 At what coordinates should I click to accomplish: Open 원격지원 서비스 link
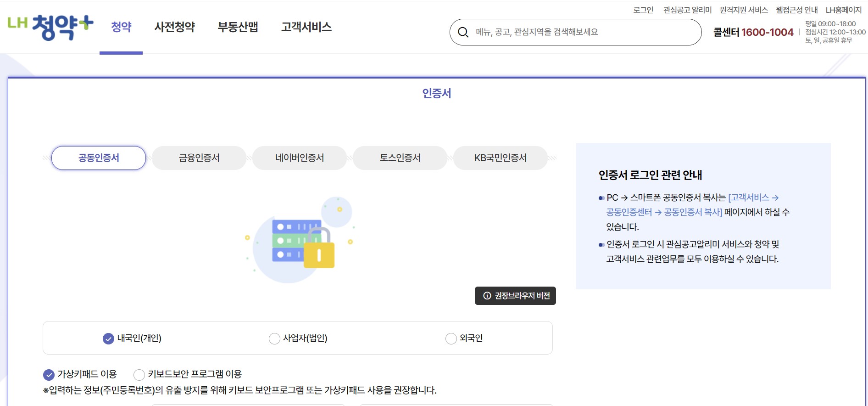click(x=744, y=10)
